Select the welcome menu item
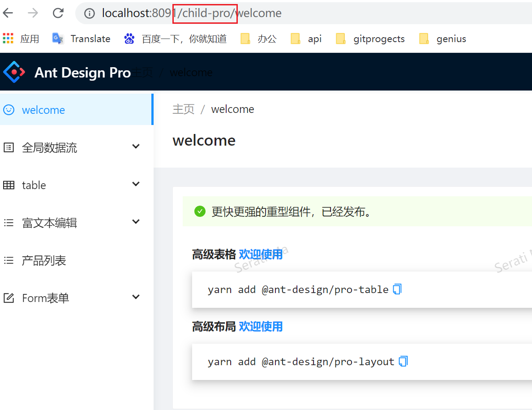532x410 pixels. 77,109
